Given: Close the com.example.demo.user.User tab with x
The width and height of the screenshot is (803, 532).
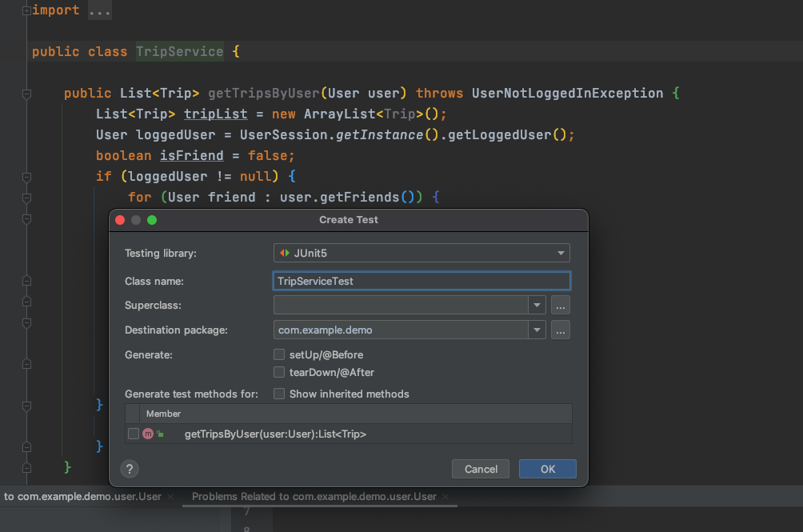Looking at the screenshot, I should click(170, 497).
